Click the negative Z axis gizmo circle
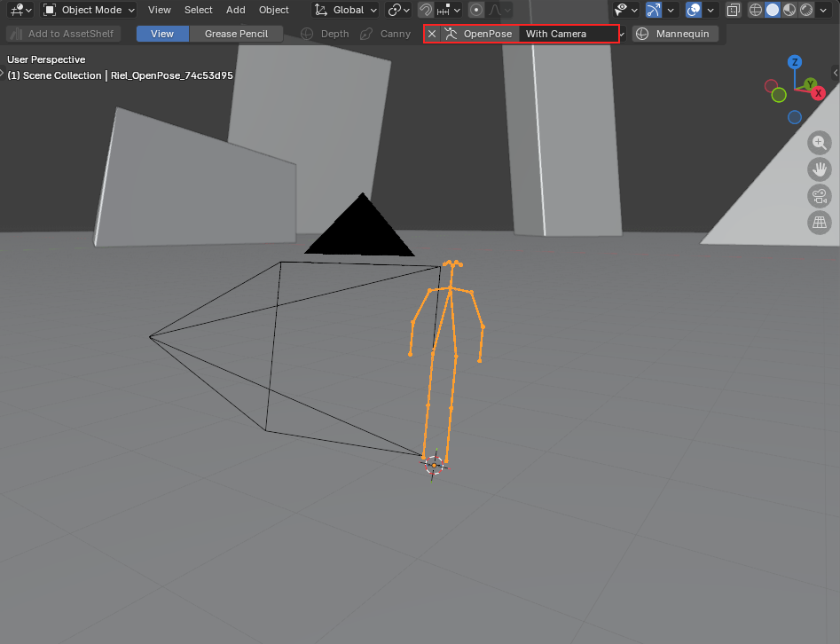 coord(795,117)
